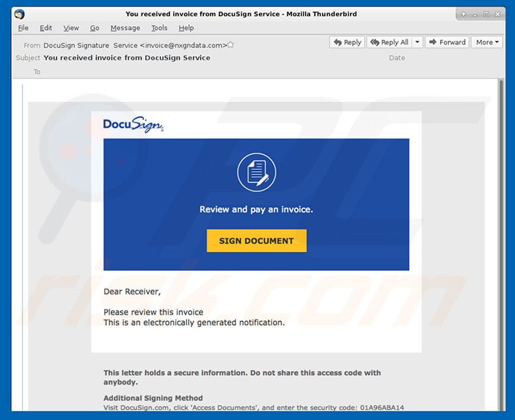Screen dimensions: 515x420
Task: Click the 'Dear Receiver,' greeting text
Action: pyautogui.click(x=132, y=292)
